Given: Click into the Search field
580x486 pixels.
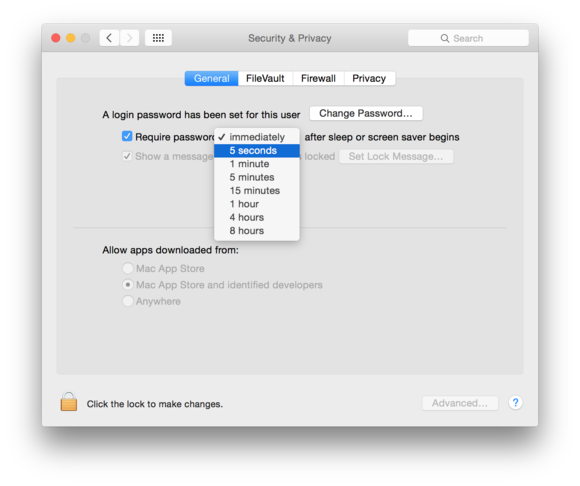Looking at the screenshot, I should click(468, 38).
